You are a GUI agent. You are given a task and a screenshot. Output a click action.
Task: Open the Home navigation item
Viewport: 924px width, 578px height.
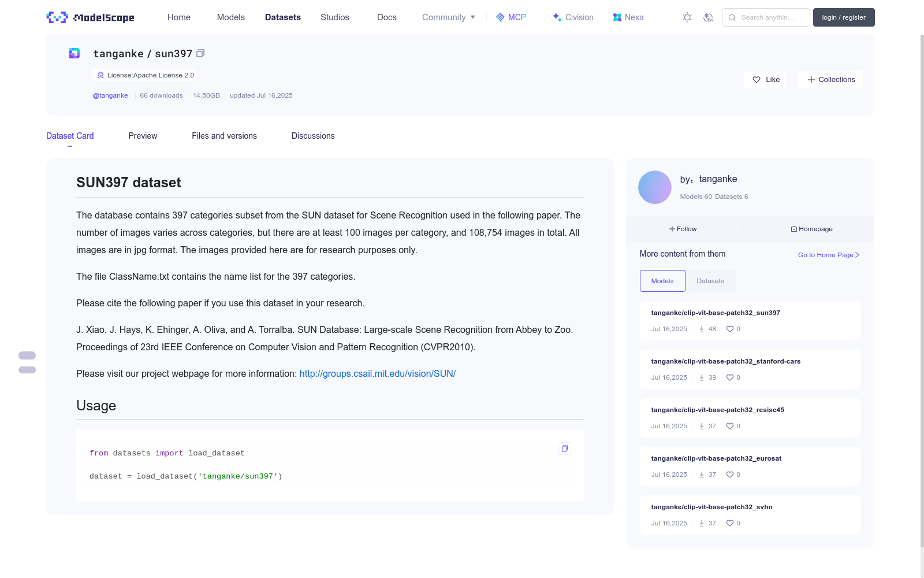[179, 17]
